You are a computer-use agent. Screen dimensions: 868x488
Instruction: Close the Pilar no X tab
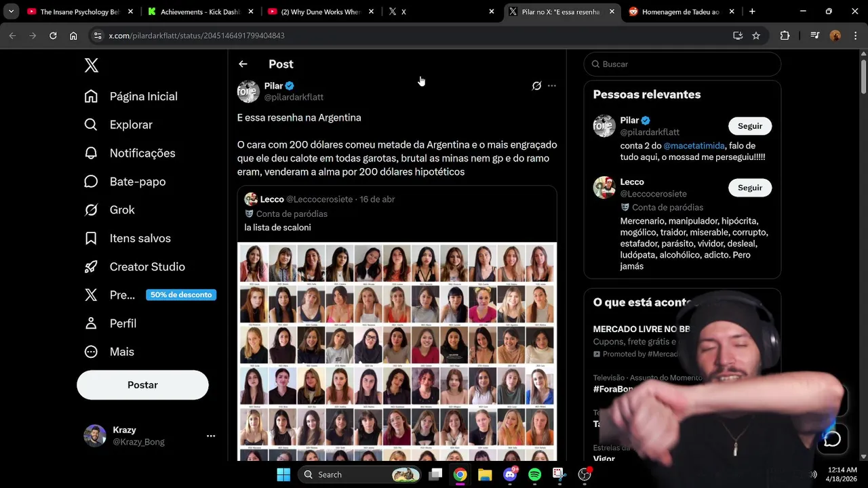click(612, 12)
